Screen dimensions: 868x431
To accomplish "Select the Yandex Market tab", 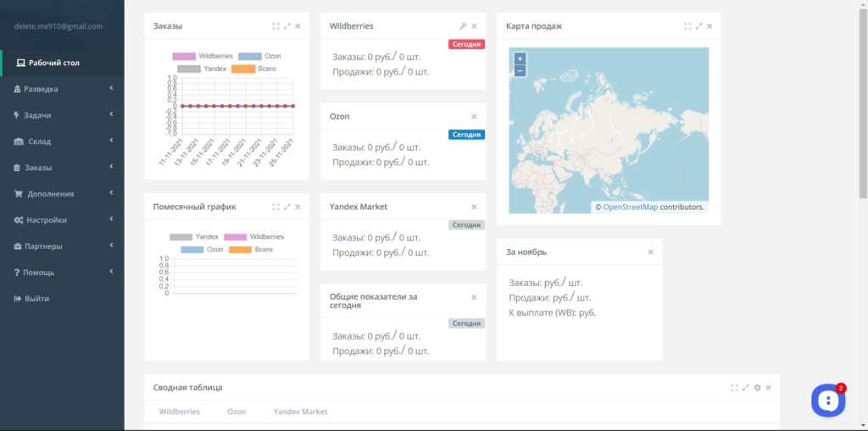I will tap(300, 412).
